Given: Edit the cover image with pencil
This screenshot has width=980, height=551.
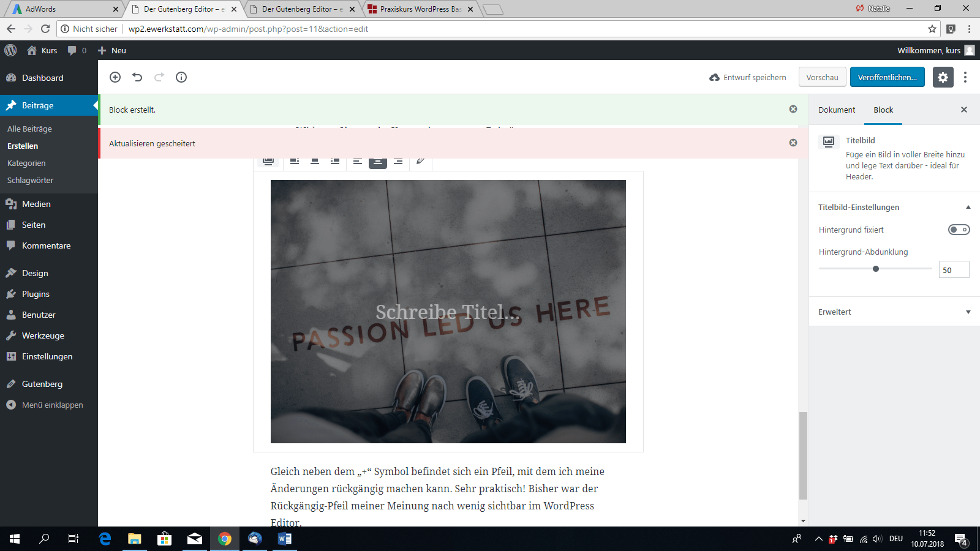Looking at the screenshot, I should pos(420,162).
